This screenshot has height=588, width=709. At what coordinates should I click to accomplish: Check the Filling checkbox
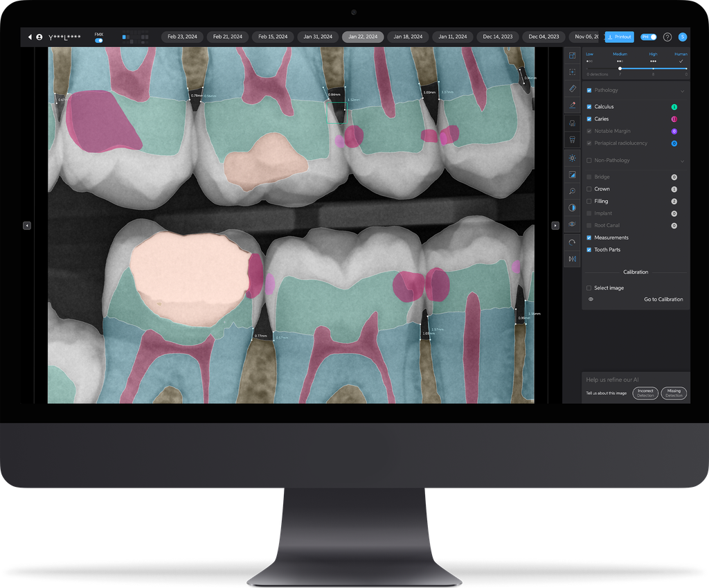click(x=589, y=202)
